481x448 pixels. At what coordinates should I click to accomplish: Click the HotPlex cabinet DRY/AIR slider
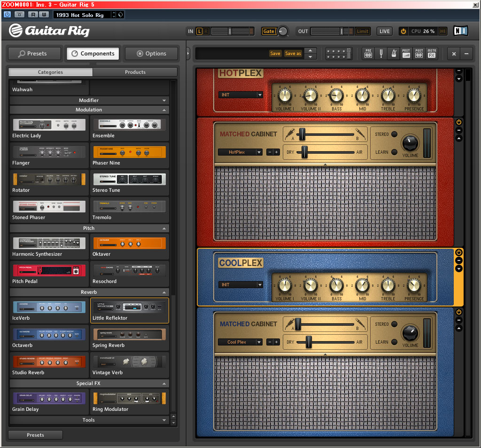coord(326,152)
